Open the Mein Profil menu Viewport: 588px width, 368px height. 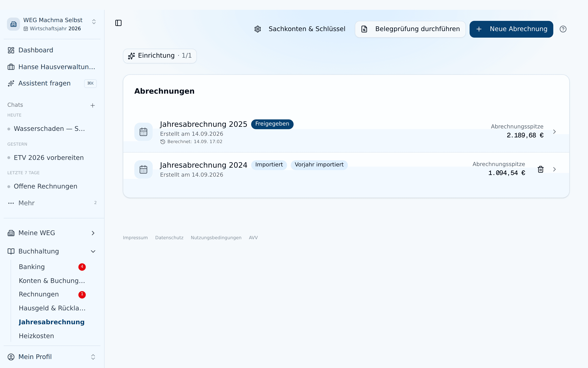click(x=52, y=357)
